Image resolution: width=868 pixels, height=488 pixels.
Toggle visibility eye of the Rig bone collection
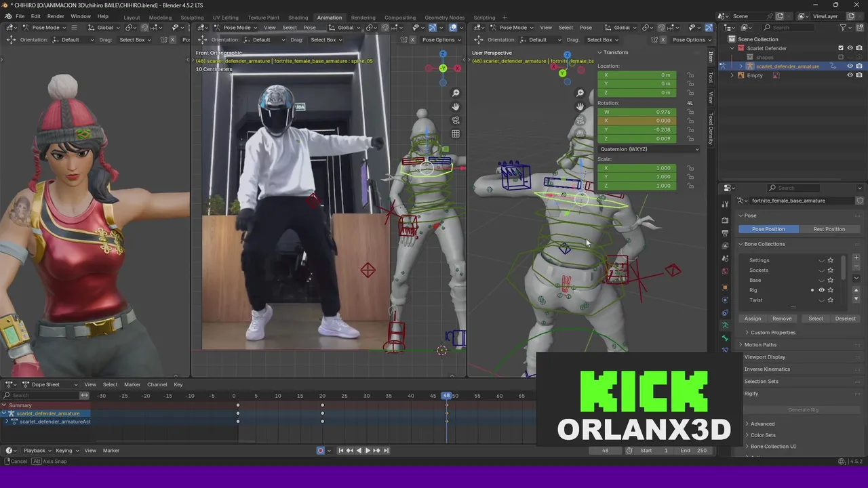tap(821, 290)
